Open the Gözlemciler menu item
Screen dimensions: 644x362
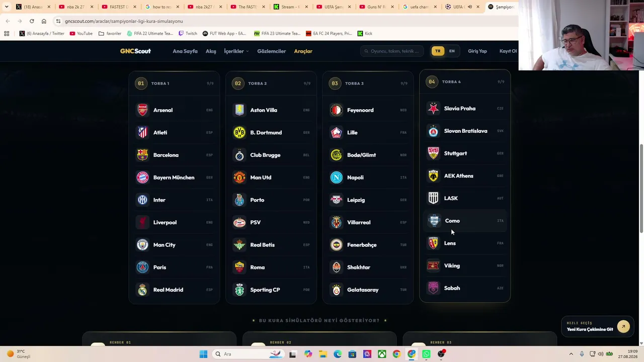point(272,51)
